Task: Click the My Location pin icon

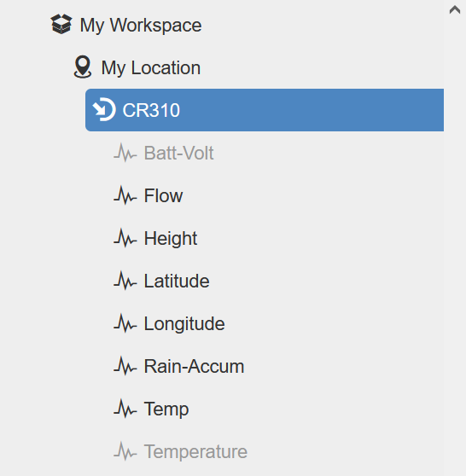Action: [83, 67]
